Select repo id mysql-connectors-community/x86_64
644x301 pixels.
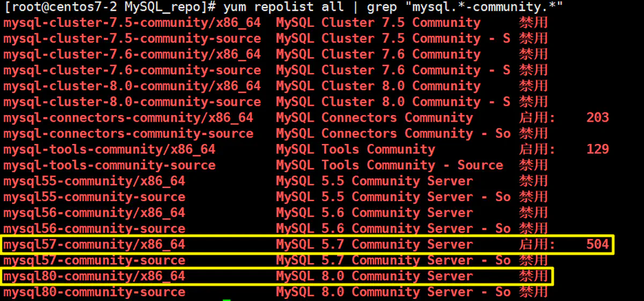pyautogui.click(x=128, y=118)
